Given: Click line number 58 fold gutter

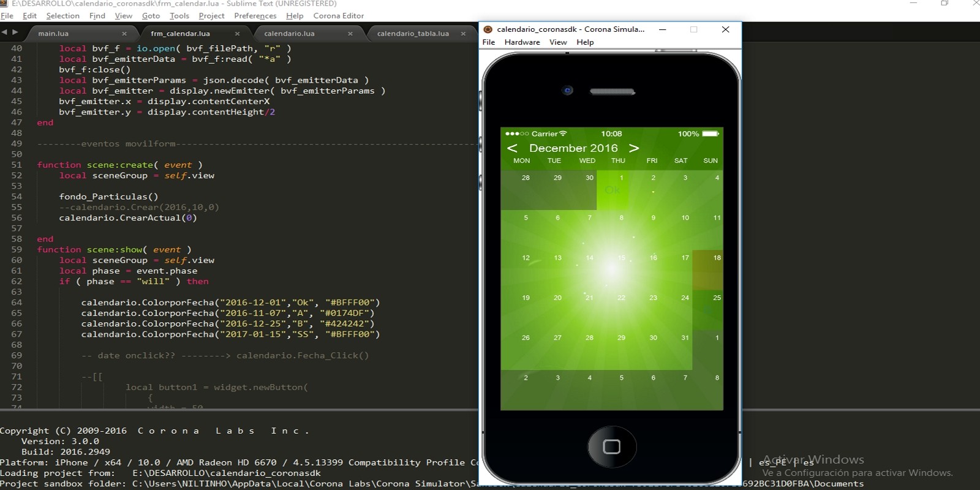Looking at the screenshot, I should click(17, 239).
